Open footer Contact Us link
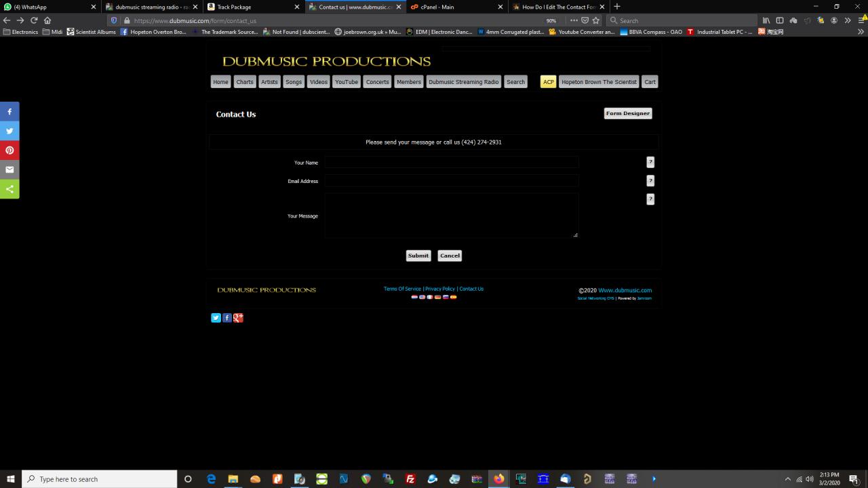Image resolution: width=868 pixels, height=488 pixels. point(471,289)
